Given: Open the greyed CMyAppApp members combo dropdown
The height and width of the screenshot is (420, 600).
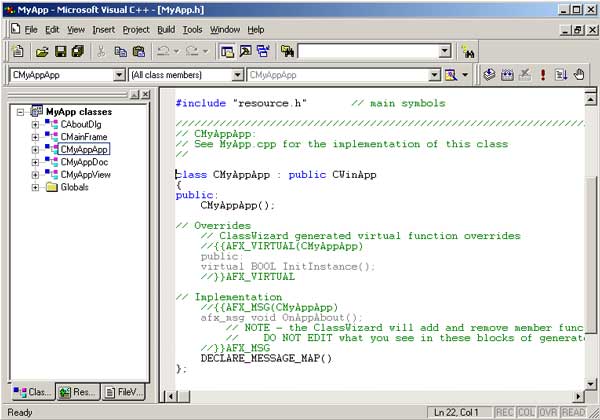Looking at the screenshot, I should click(434, 75).
